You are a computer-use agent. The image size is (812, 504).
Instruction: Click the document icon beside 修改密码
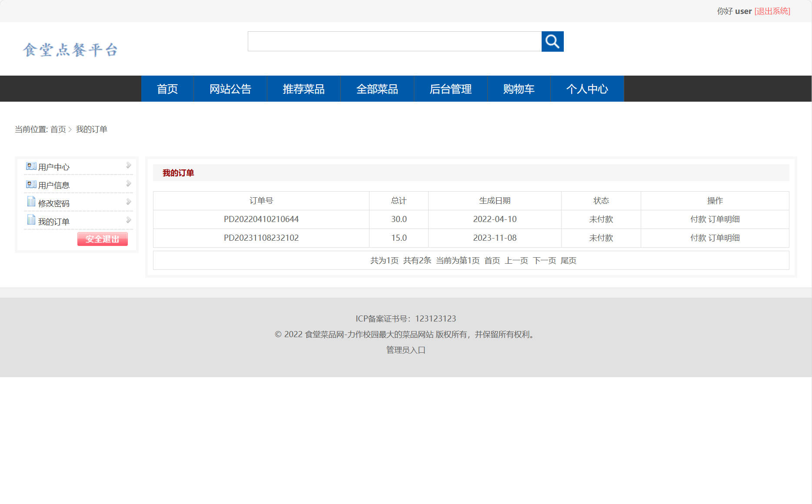pyautogui.click(x=30, y=202)
